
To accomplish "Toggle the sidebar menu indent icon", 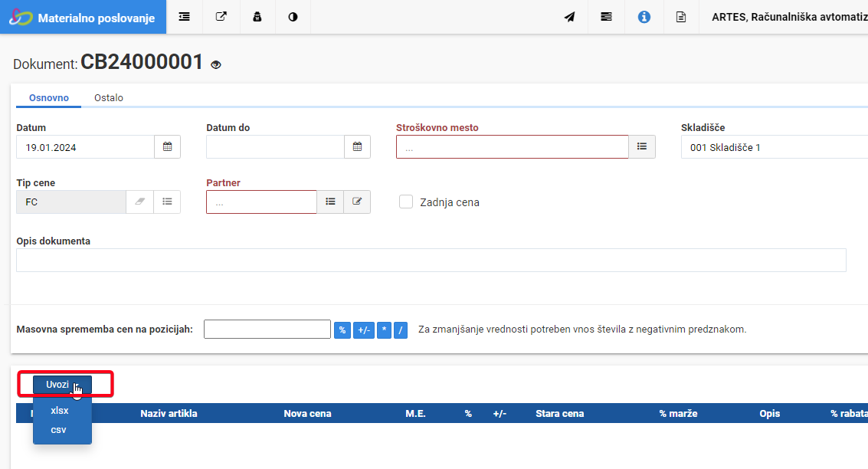I will (x=185, y=17).
